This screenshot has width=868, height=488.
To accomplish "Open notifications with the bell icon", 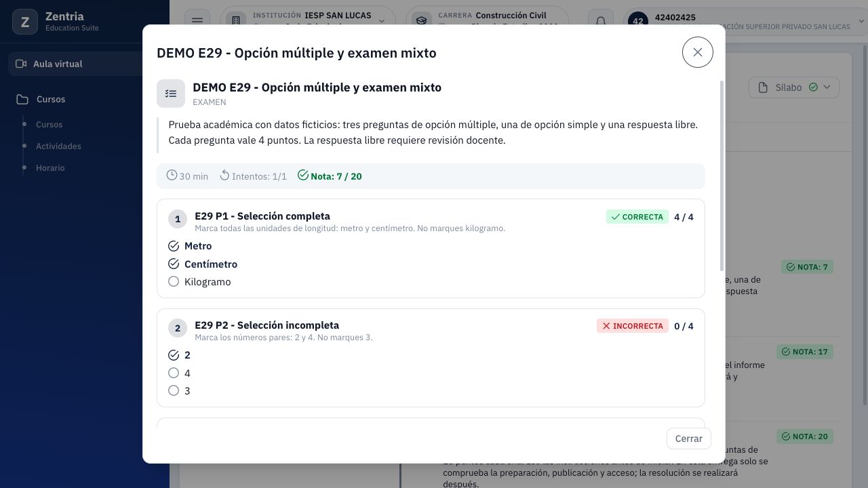I will click(x=600, y=21).
